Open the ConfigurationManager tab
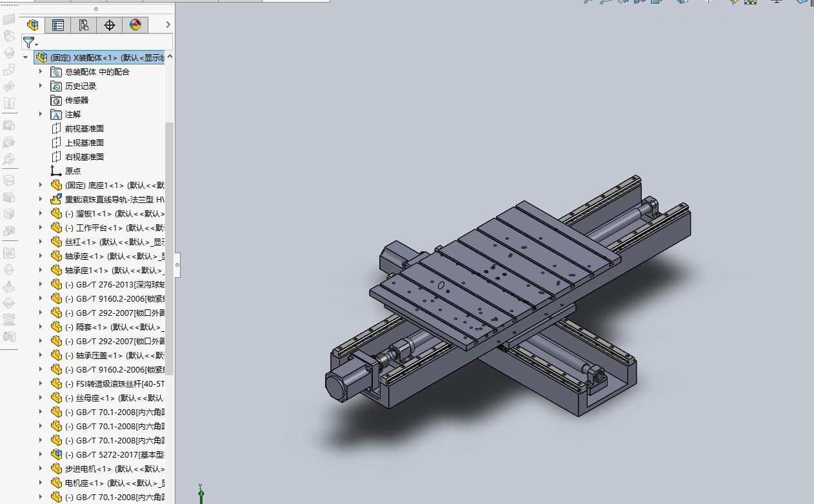Viewport: 814px width, 504px height. click(x=84, y=25)
